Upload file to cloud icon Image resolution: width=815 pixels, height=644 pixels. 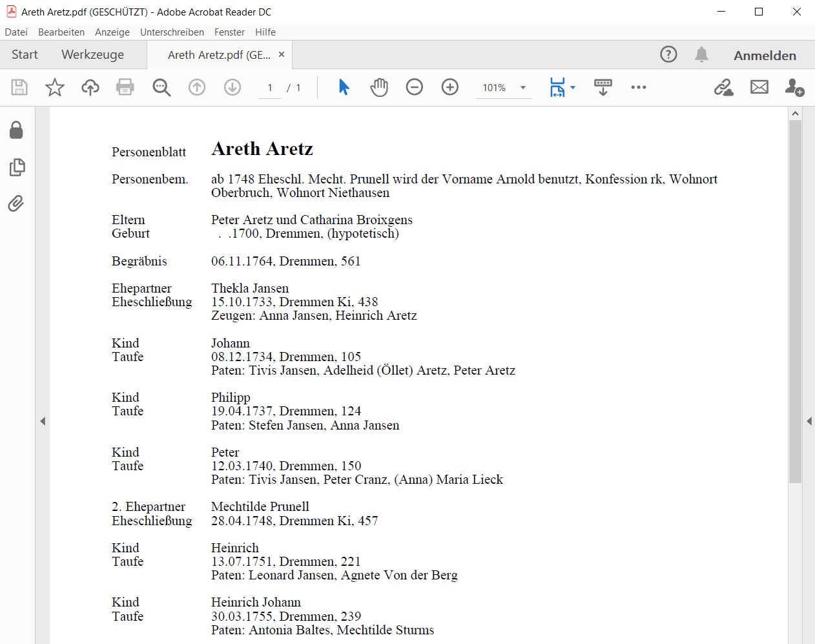(x=90, y=87)
